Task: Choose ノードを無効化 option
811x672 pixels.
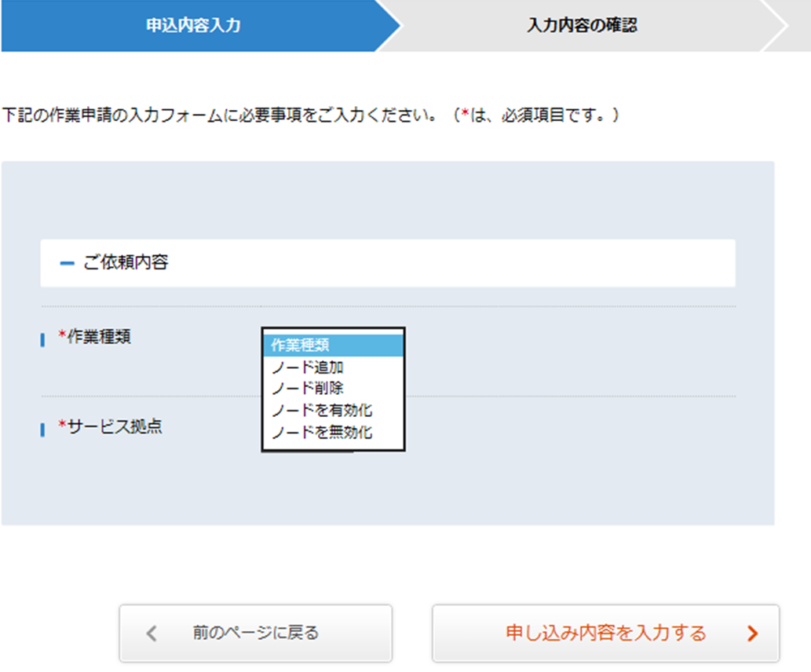Action: (333, 432)
